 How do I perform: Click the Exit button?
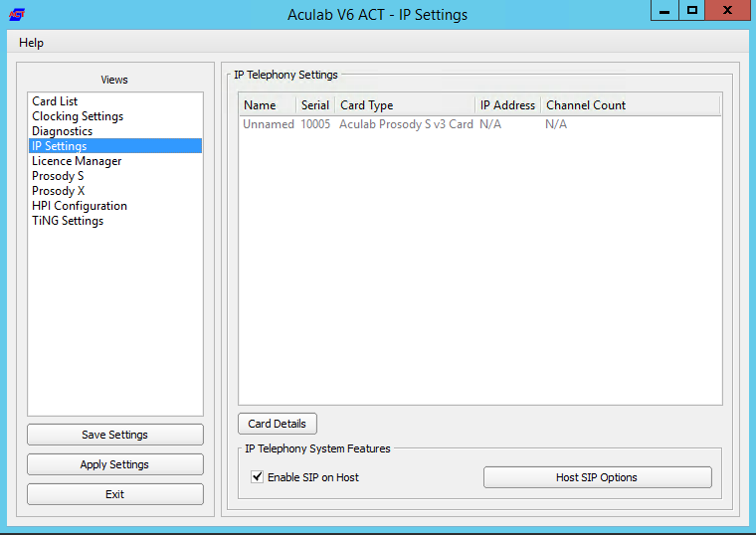tap(115, 494)
